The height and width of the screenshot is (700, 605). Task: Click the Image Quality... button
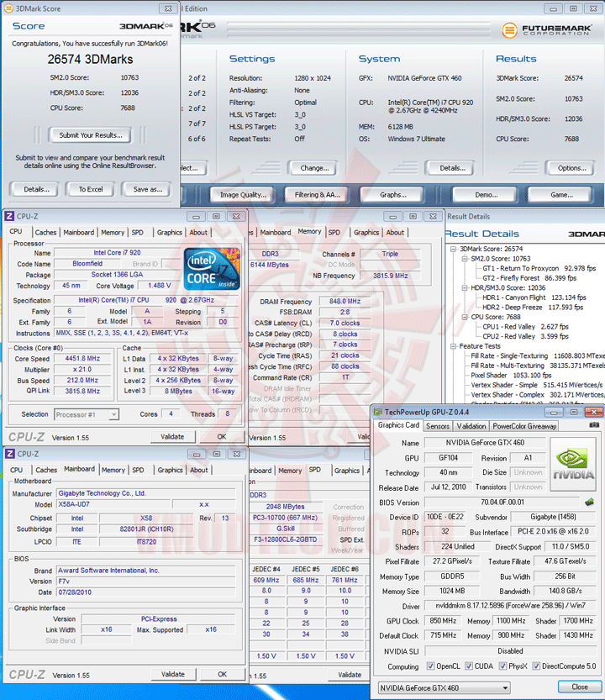(x=243, y=195)
